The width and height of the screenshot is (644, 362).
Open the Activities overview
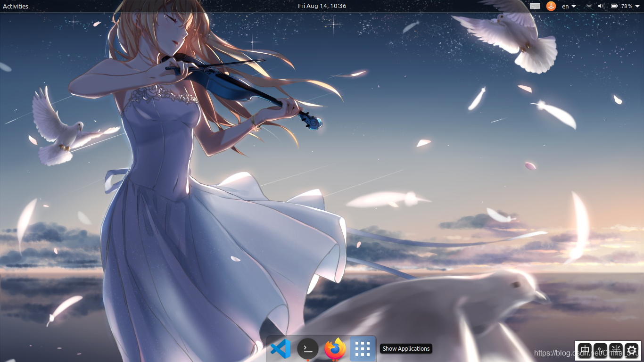coord(16,6)
